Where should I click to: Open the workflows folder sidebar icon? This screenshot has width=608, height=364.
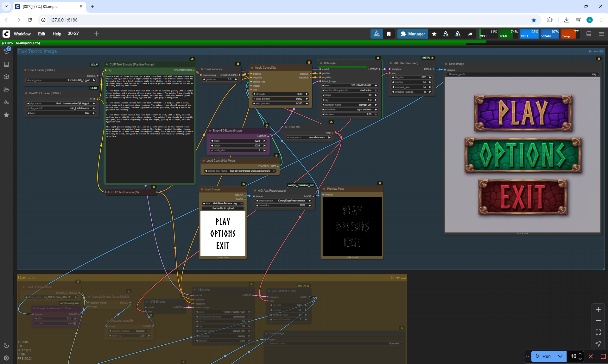pos(6,89)
